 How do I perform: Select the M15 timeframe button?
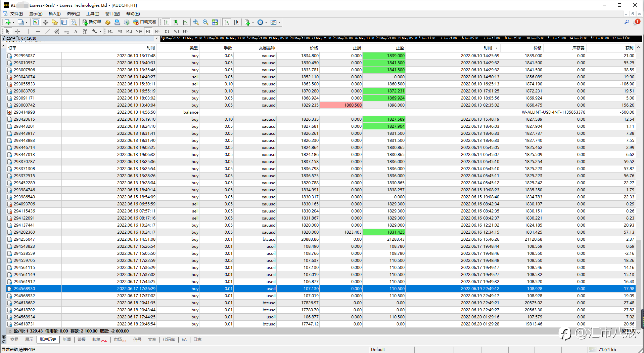pos(129,31)
